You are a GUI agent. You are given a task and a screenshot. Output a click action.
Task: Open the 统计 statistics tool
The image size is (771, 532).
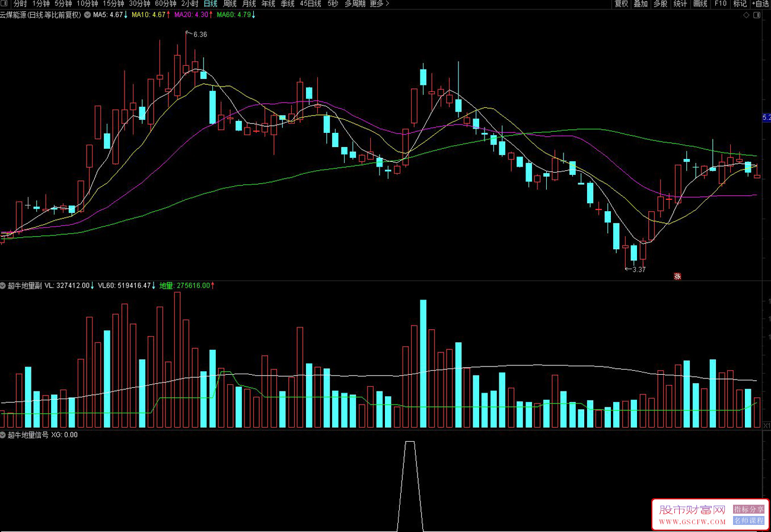coord(680,4)
